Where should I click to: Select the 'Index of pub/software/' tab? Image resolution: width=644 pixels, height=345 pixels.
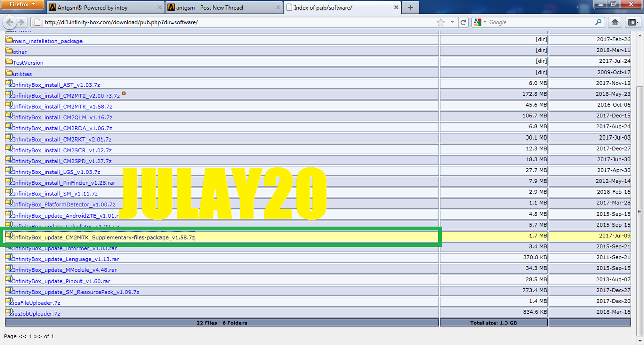(342, 8)
